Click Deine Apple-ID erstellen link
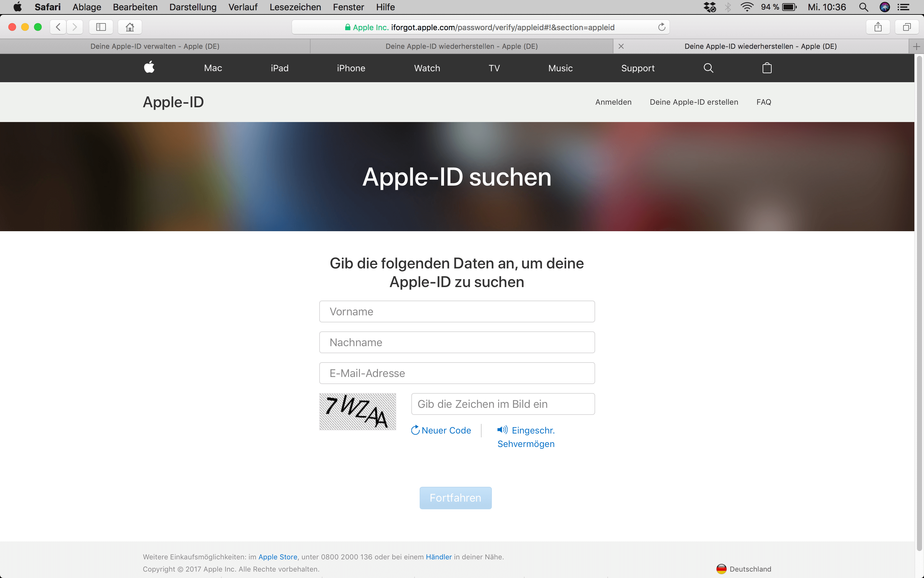This screenshot has height=578, width=924. (694, 102)
